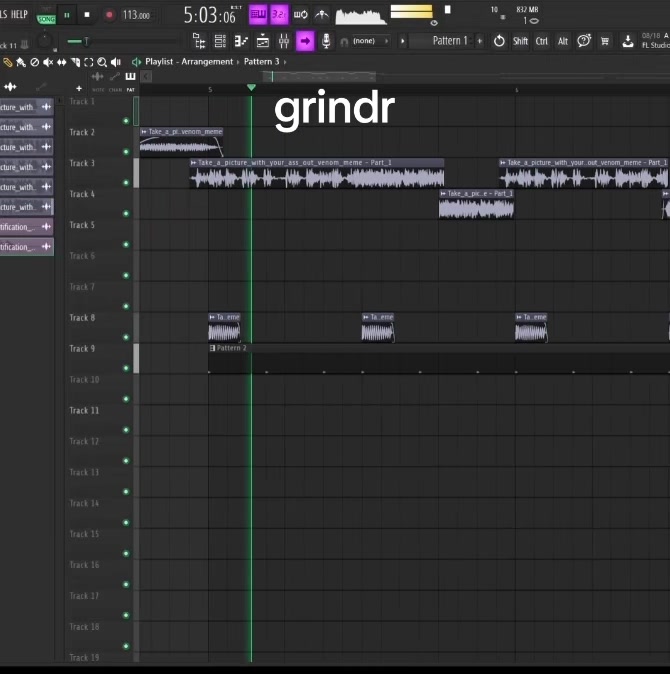670x674 pixels.
Task: Select the Mute tool speaker icon
Action: click(x=48, y=62)
